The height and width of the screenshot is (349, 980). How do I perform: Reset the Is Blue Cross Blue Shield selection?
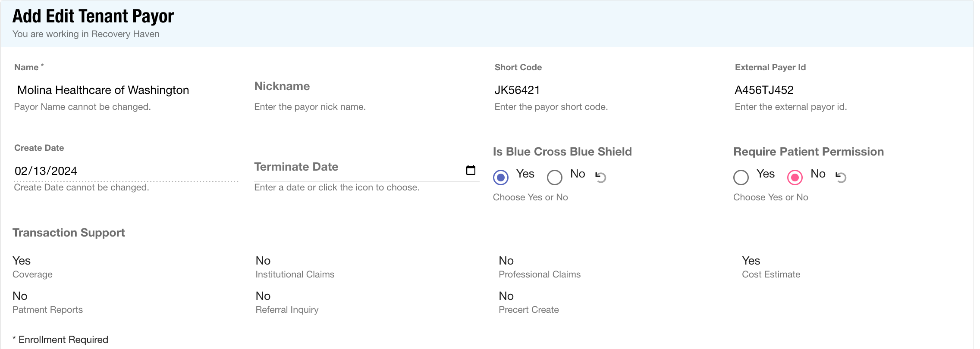(x=600, y=177)
